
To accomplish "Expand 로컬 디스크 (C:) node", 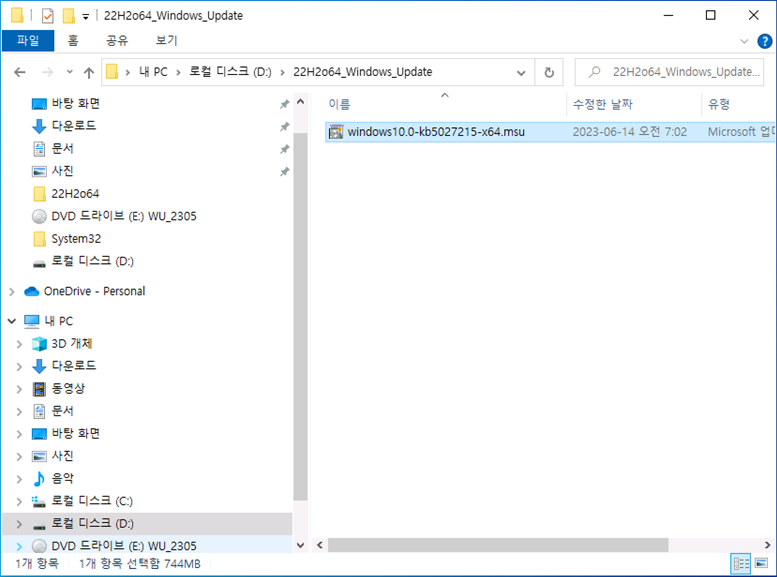I will [x=19, y=502].
